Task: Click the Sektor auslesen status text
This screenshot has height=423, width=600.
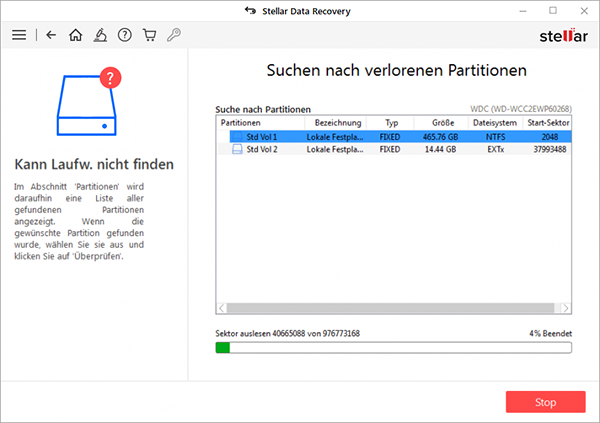Action: tap(287, 333)
